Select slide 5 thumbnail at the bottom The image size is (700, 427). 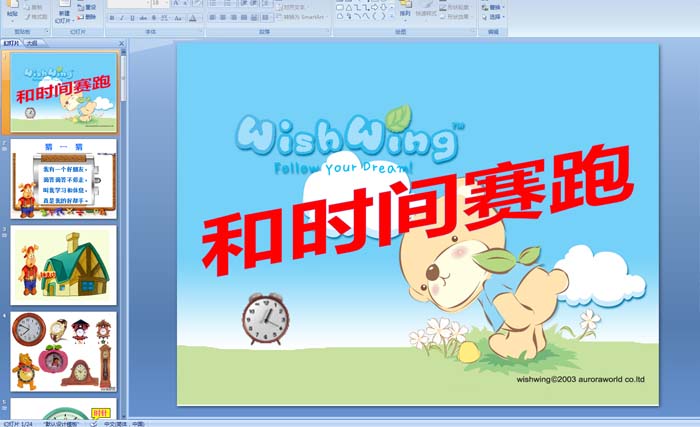coord(64,409)
